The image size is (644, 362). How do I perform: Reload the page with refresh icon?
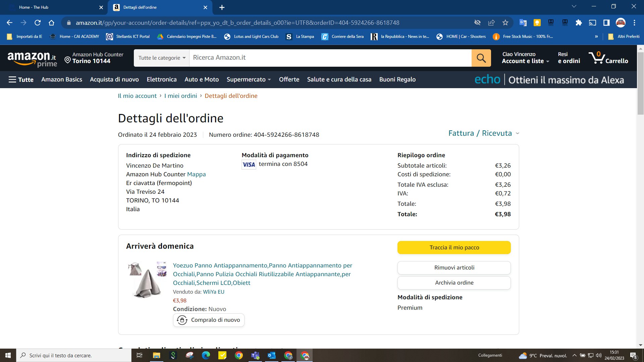38,23
